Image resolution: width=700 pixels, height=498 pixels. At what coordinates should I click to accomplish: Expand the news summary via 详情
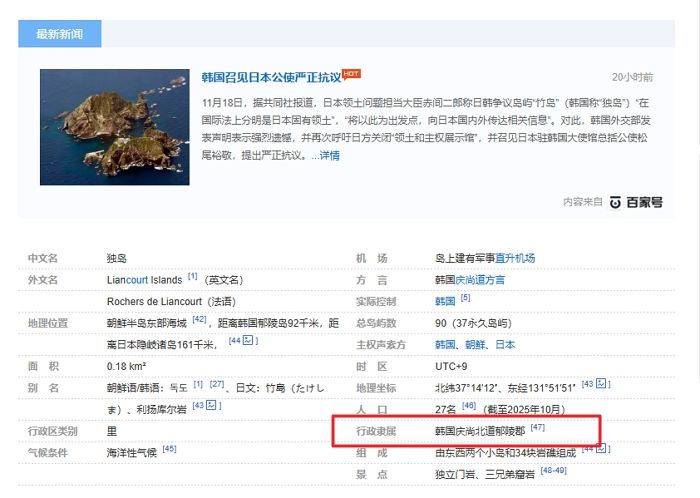point(329,155)
